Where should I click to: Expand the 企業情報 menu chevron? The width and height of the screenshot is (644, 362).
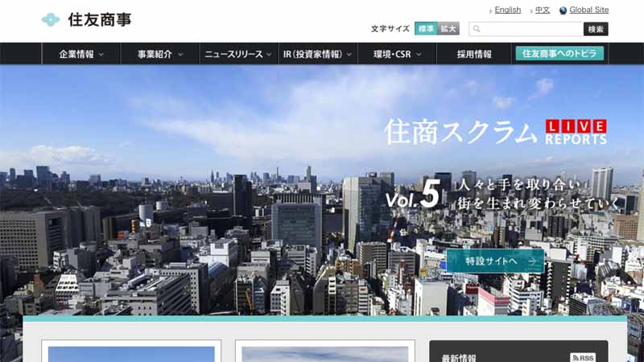tap(101, 55)
